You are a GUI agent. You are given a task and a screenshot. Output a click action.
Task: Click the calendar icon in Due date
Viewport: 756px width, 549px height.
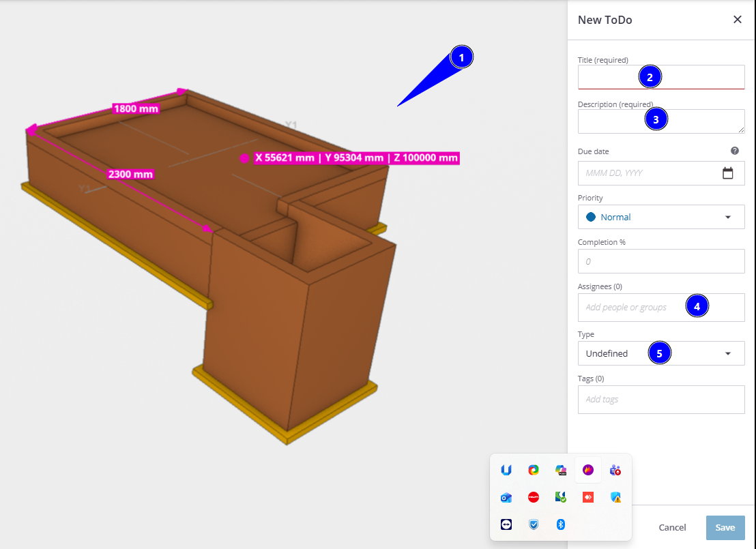(x=727, y=173)
